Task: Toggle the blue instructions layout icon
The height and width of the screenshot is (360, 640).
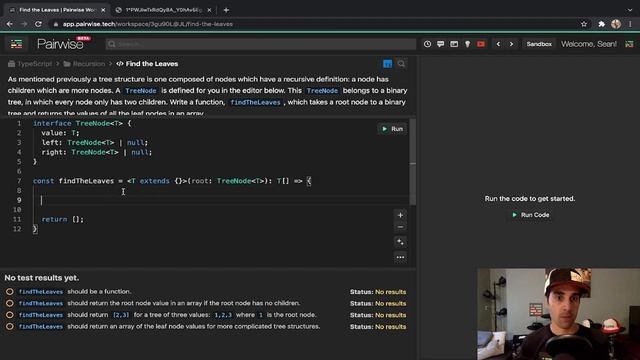Action: (x=387, y=64)
